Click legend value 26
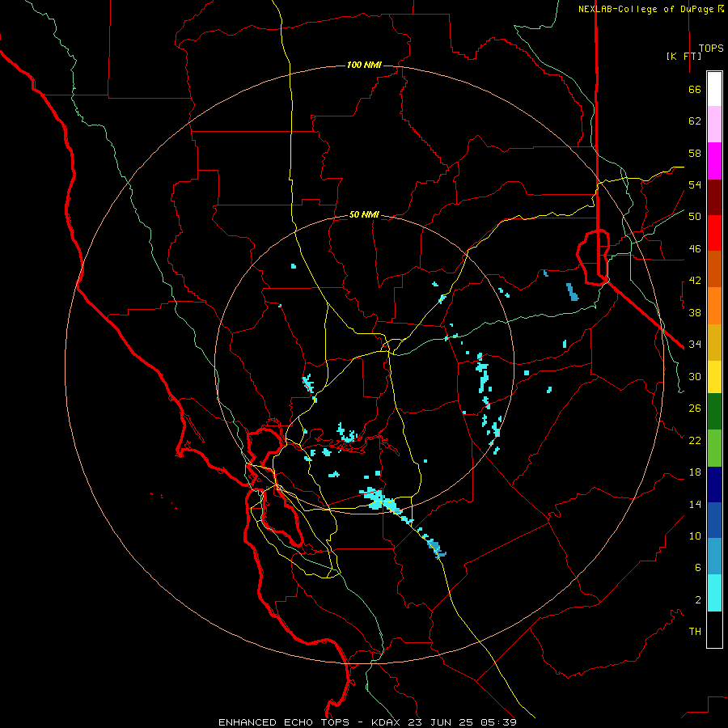The image size is (728, 728). click(x=695, y=408)
